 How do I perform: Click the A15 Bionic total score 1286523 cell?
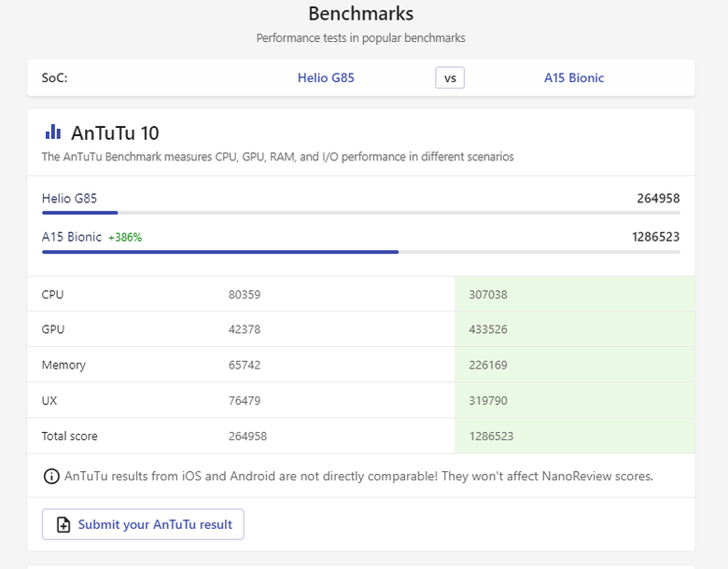click(x=575, y=436)
